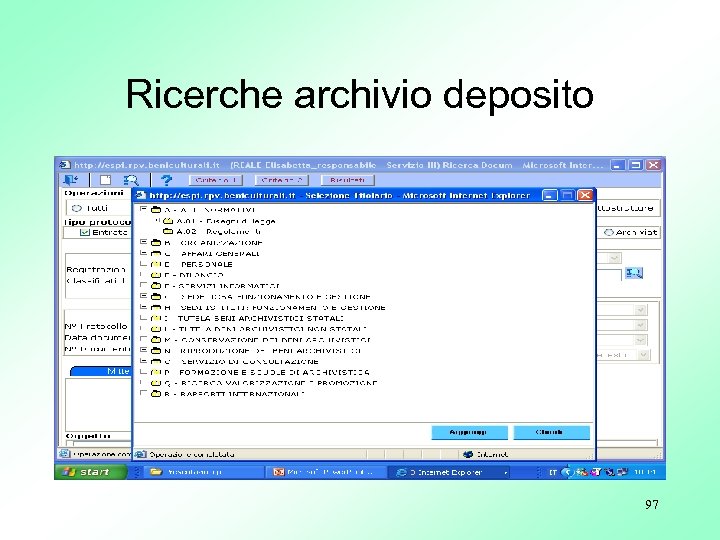This screenshot has width=720, height=540.
Task: Click folder icon of A.02 Regolamenti
Action: pyautogui.click(x=168, y=231)
